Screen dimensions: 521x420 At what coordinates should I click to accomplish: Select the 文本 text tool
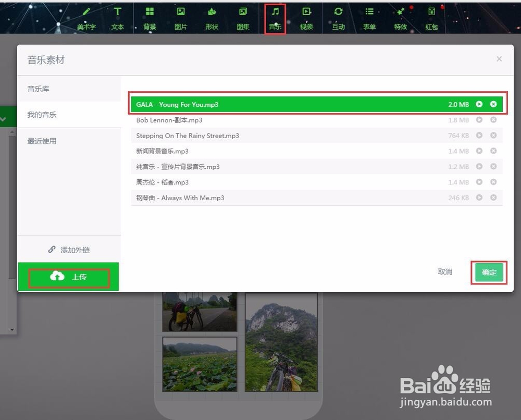coord(117,19)
